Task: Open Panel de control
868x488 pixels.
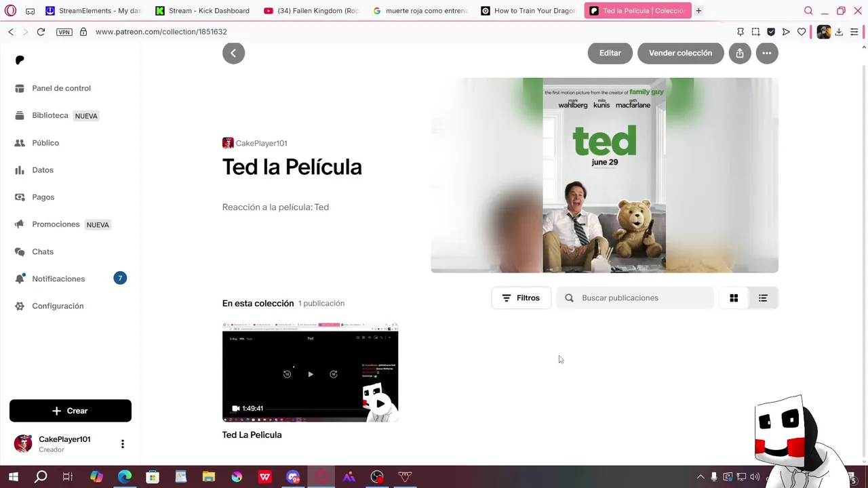Action: [x=61, y=88]
